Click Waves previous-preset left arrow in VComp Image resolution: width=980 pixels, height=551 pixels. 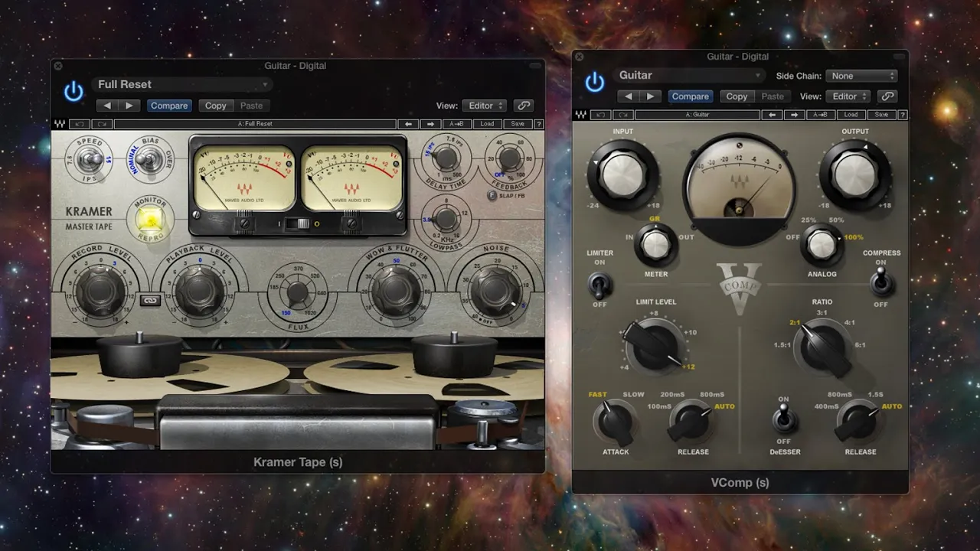tap(773, 115)
